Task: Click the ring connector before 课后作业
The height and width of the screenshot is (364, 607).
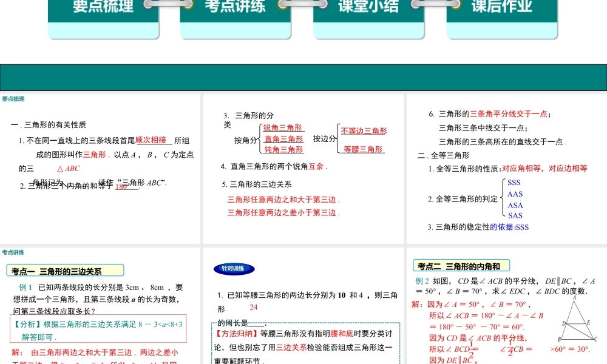Action: click(x=436, y=5)
